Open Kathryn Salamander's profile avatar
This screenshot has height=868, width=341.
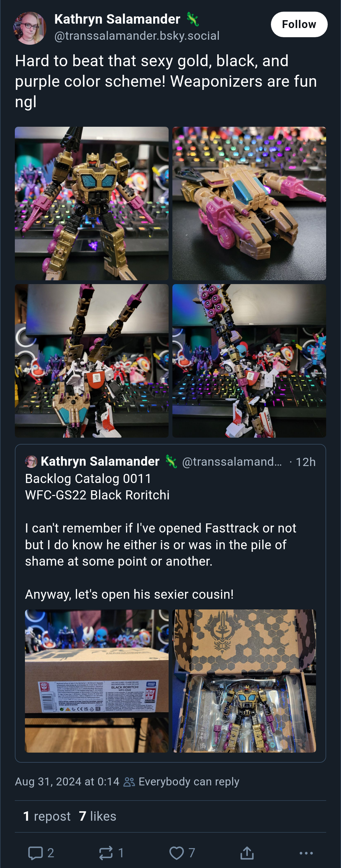coord(30,28)
